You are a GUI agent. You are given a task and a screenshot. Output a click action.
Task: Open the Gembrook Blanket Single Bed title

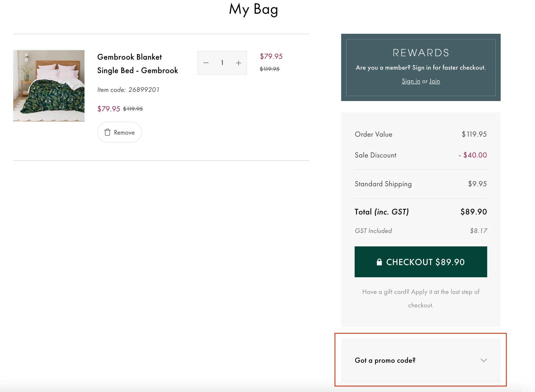tap(138, 64)
